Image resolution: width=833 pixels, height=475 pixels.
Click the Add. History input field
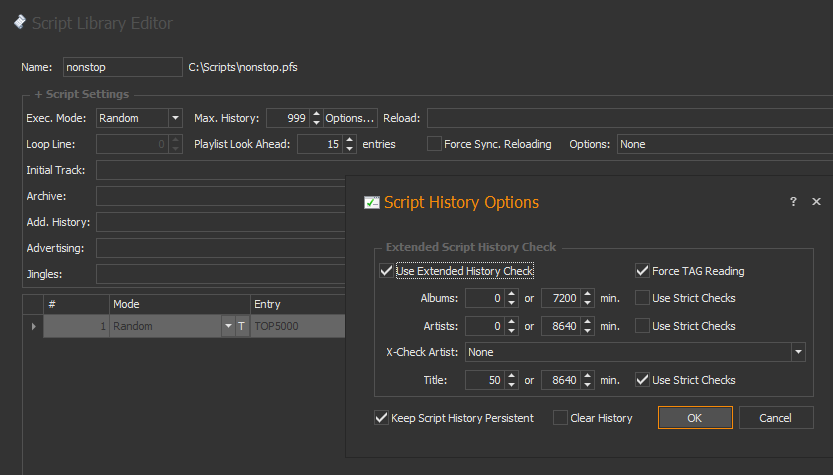[220, 222]
